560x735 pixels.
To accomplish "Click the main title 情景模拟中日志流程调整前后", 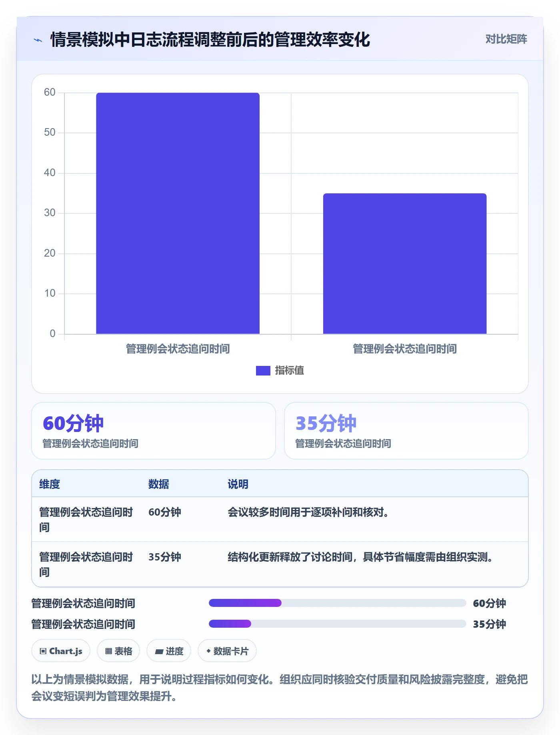I will point(210,40).
